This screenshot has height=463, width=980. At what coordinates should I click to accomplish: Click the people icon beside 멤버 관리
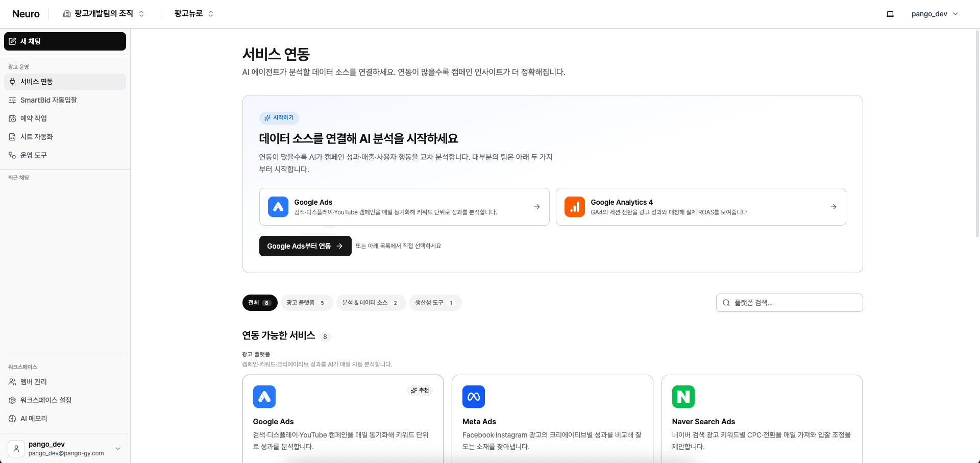tap(12, 382)
